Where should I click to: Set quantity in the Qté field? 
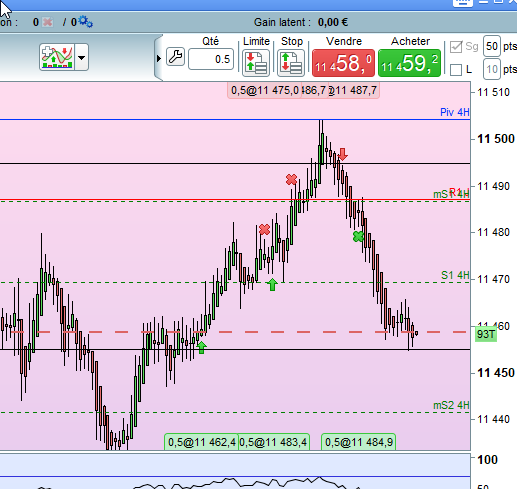click(211, 59)
